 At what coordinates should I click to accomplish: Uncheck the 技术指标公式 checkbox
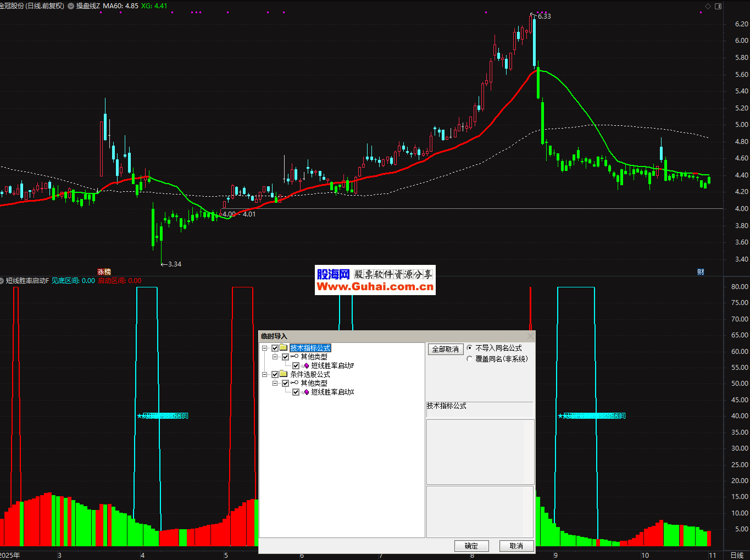point(275,348)
